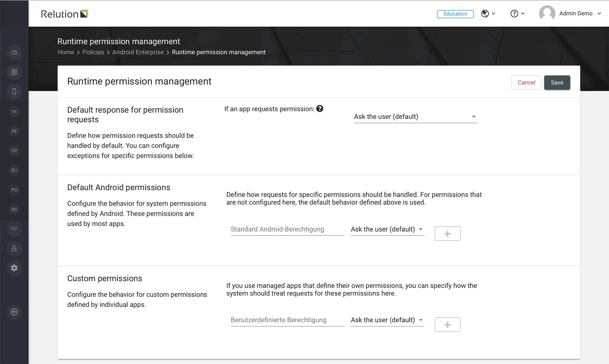This screenshot has height=364, width=609.
Task: Focus the Standard Android-Berechtigung input field
Action: pos(287,229)
